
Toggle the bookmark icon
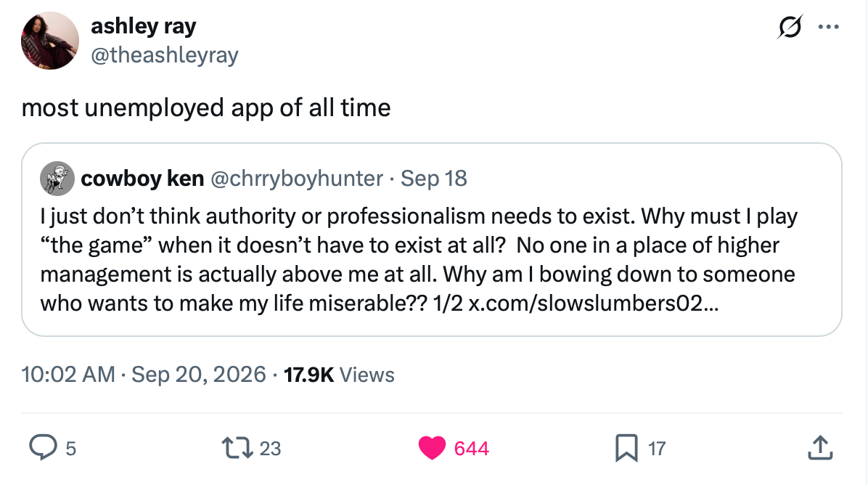pyautogui.click(x=626, y=448)
